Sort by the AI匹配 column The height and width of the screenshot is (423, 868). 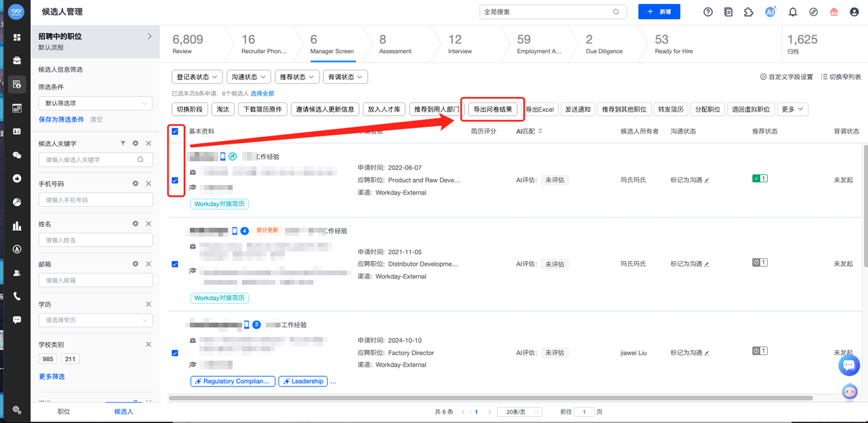point(540,131)
